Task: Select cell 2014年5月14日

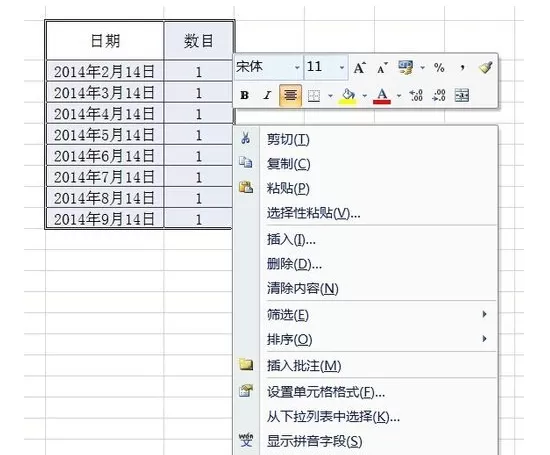Action: [x=105, y=134]
